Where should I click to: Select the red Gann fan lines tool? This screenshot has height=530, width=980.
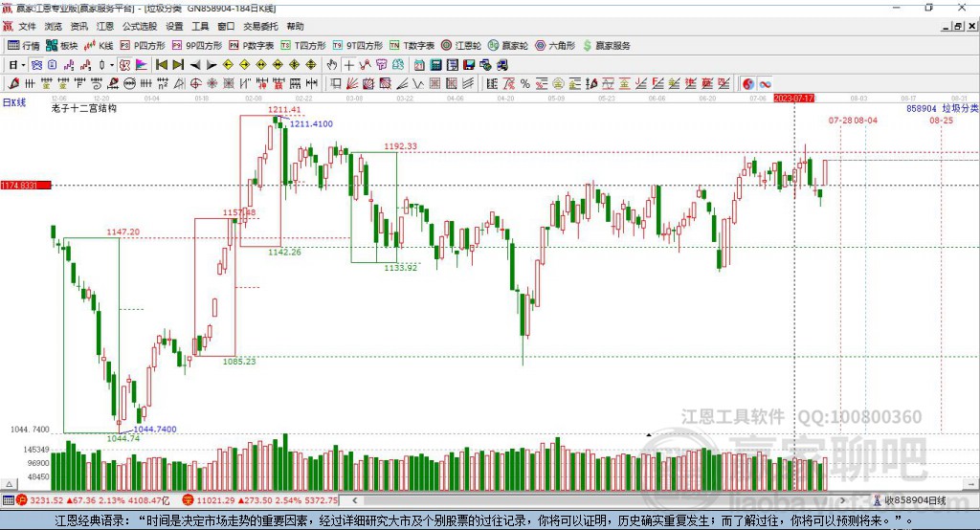[x=352, y=84]
